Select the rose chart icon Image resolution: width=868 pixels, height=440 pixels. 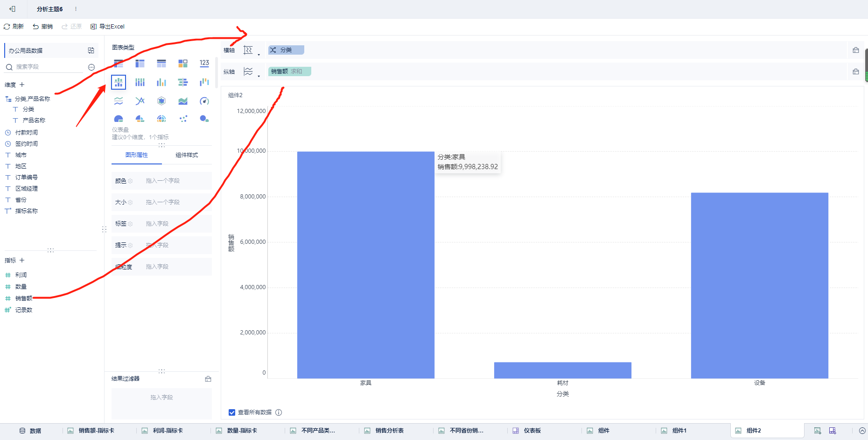(140, 119)
